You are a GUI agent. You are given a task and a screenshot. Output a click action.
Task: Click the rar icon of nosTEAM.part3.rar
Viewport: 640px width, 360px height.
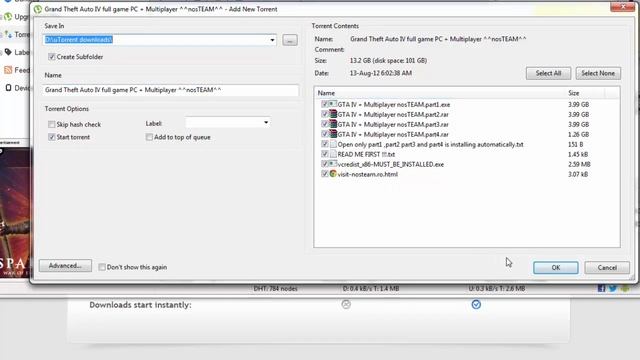tap(333, 124)
